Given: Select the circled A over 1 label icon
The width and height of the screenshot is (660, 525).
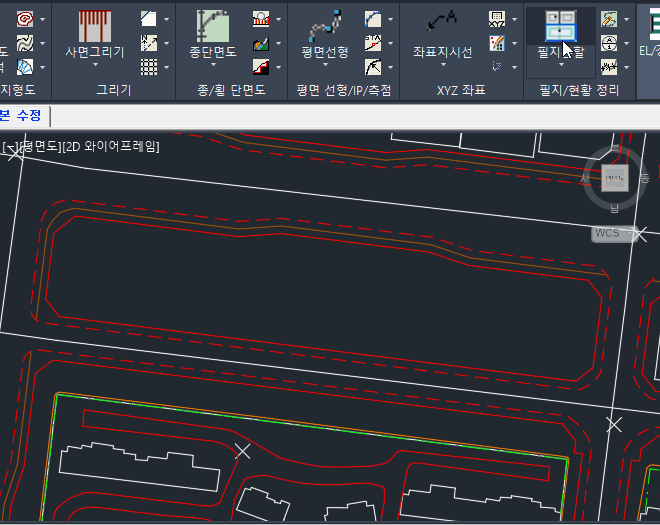Looking at the screenshot, I should tap(609, 43).
